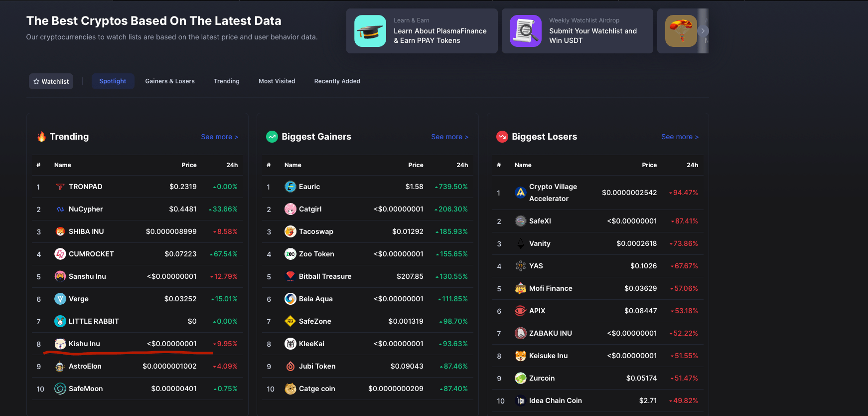
Task: Click the LITTLE RABBIT coin icon
Action: (60, 321)
